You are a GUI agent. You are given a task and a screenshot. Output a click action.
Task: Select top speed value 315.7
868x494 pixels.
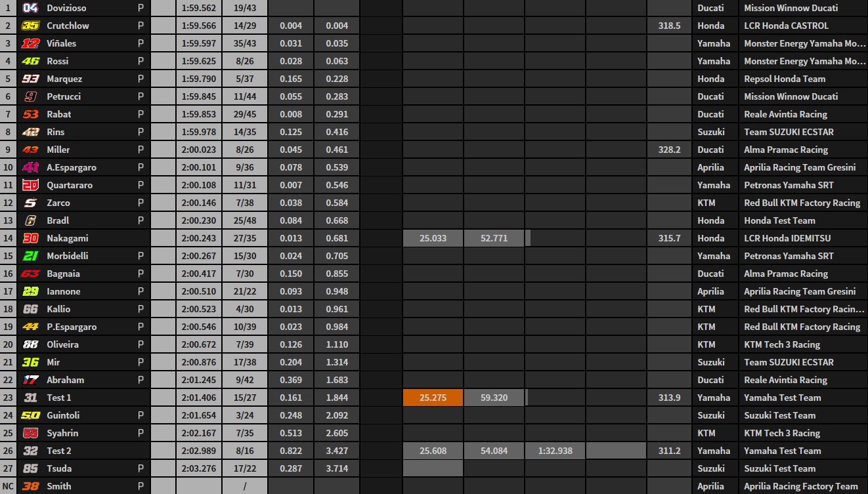[x=669, y=238]
